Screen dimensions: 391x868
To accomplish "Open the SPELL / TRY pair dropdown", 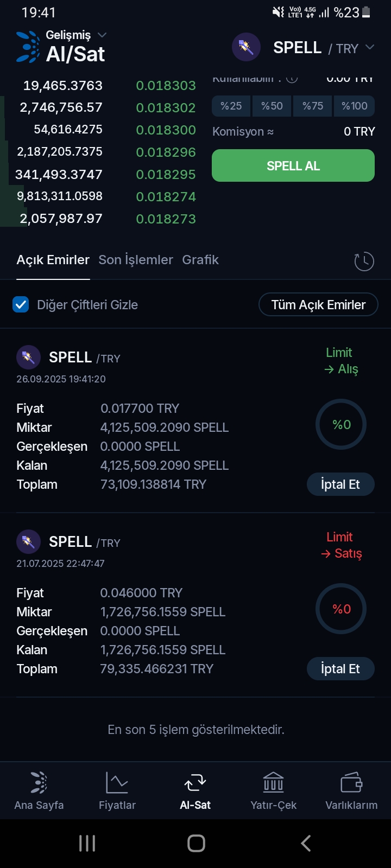I will click(x=370, y=48).
